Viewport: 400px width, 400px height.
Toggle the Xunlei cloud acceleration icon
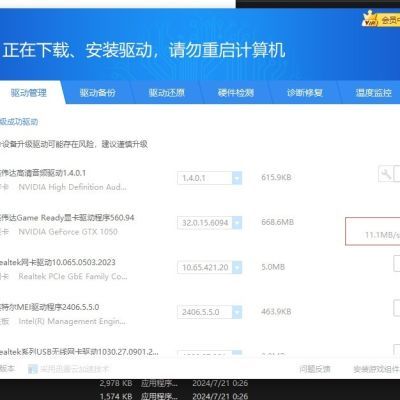tap(33, 369)
